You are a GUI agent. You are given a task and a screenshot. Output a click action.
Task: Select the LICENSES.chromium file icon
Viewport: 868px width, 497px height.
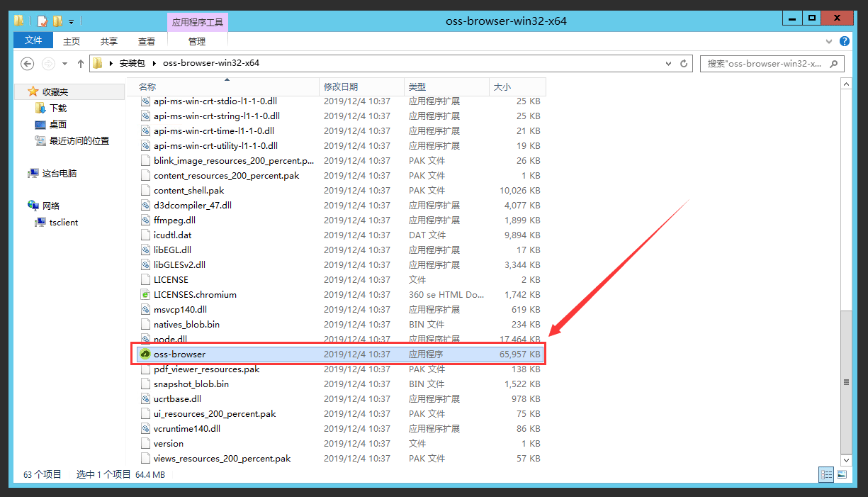pyautogui.click(x=145, y=294)
